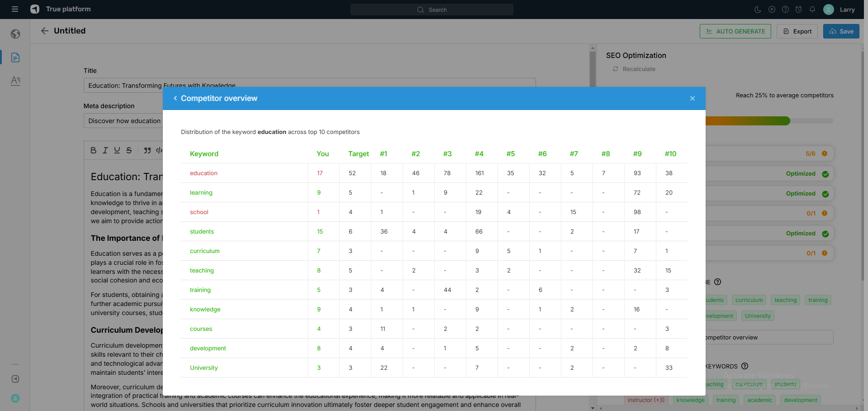The width and height of the screenshot is (868, 411).
Task: Open Larry's user profile menu
Action: (840, 10)
